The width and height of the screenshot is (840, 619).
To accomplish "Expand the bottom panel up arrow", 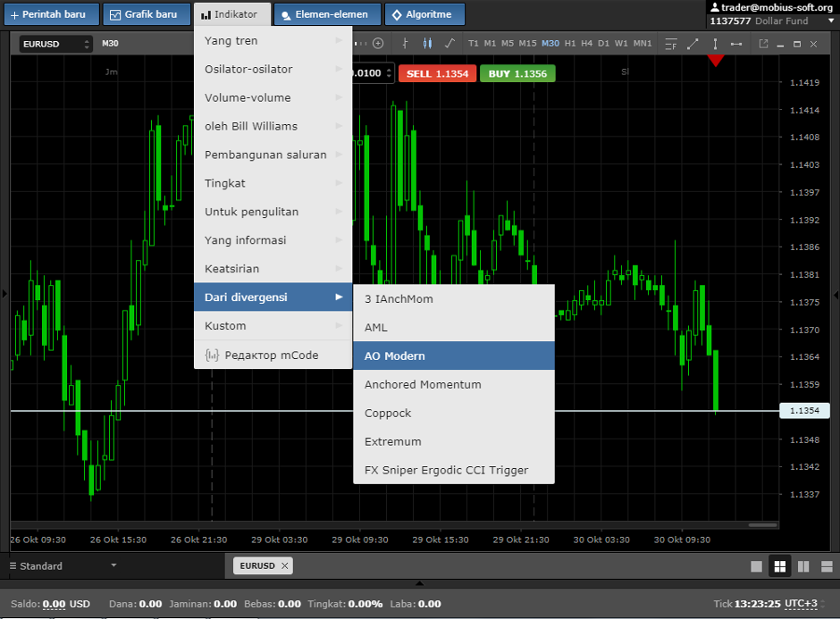I will (x=419, y=583).
